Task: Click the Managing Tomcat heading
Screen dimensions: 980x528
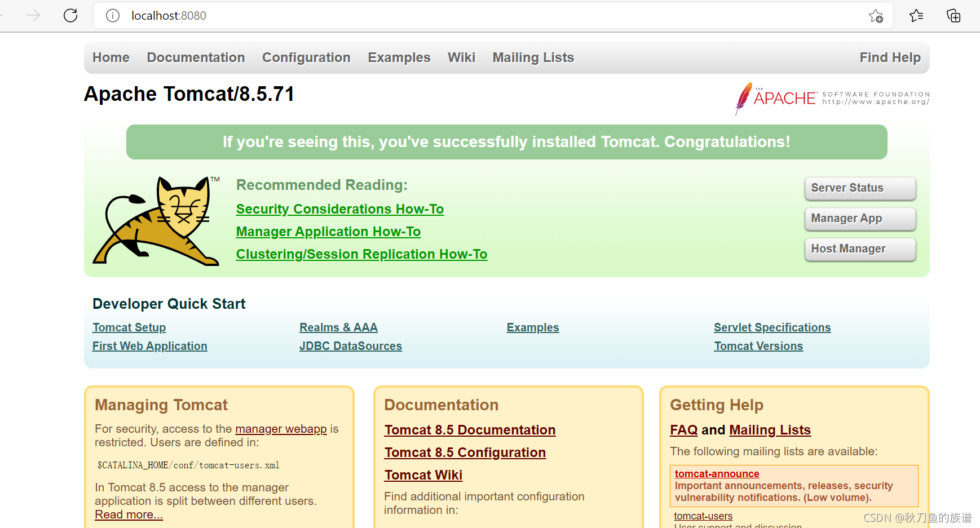Action: (161, 405)
